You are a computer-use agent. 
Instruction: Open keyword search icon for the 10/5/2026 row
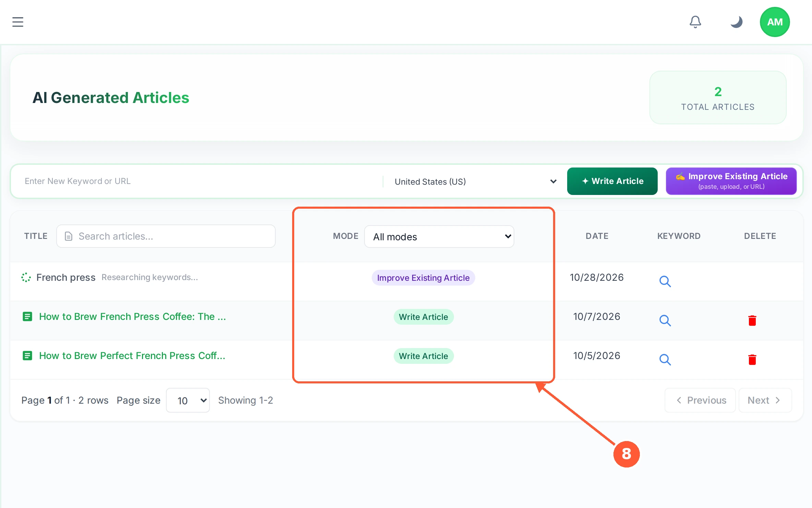coord(665,359)
